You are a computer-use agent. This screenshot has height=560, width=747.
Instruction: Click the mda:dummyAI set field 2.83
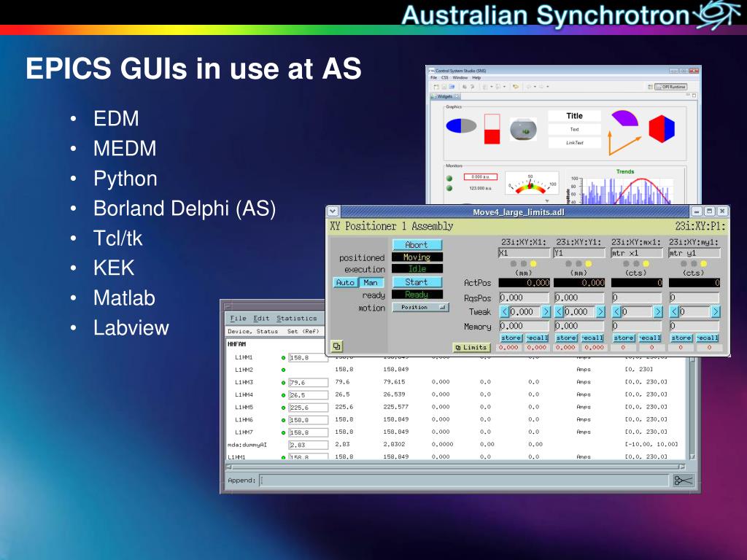pos(309,445)
